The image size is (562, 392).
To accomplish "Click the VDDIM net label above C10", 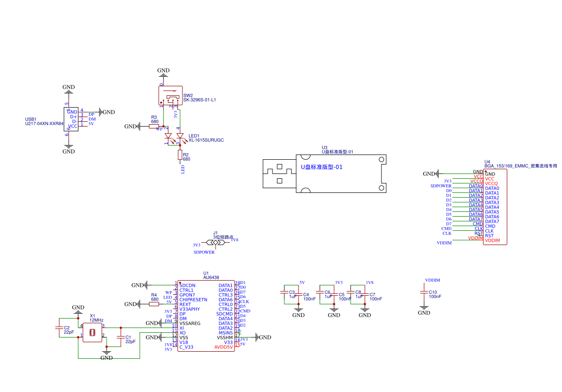I will point(433,280).
